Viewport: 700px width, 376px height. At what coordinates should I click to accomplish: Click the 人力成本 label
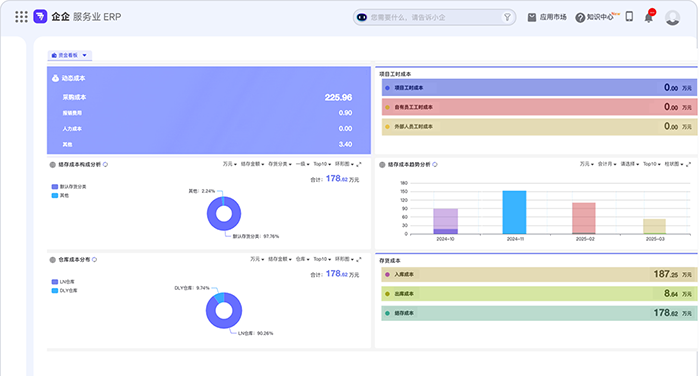[72, 129]
